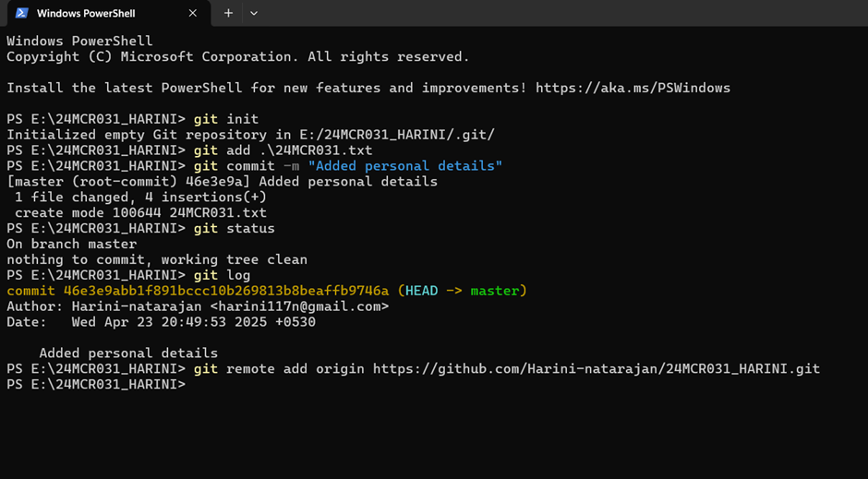The image size is (868, 479).
Task: Click the 'git add .\24MCR031.txt' command
Action: (283, 150)
